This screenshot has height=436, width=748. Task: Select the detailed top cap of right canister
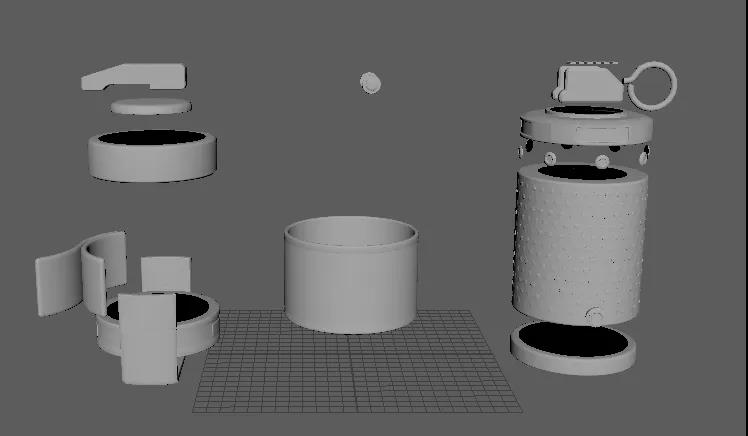(x=585, y=128)
